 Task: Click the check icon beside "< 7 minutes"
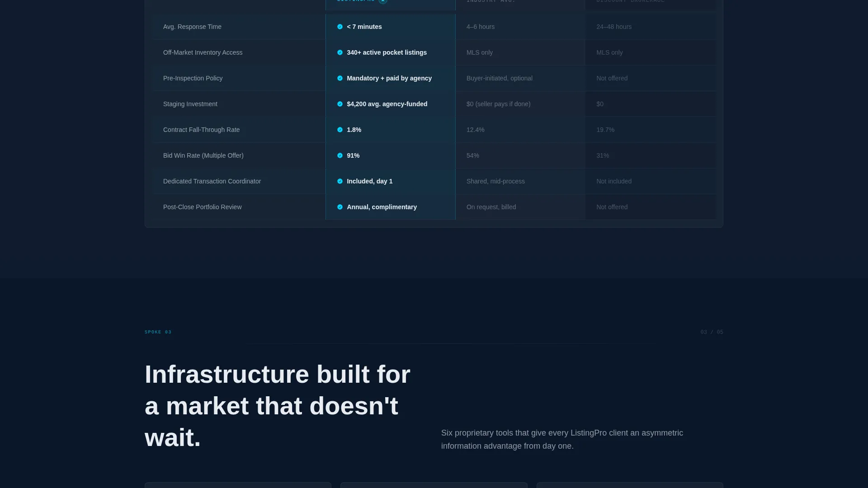coord(340,27)
